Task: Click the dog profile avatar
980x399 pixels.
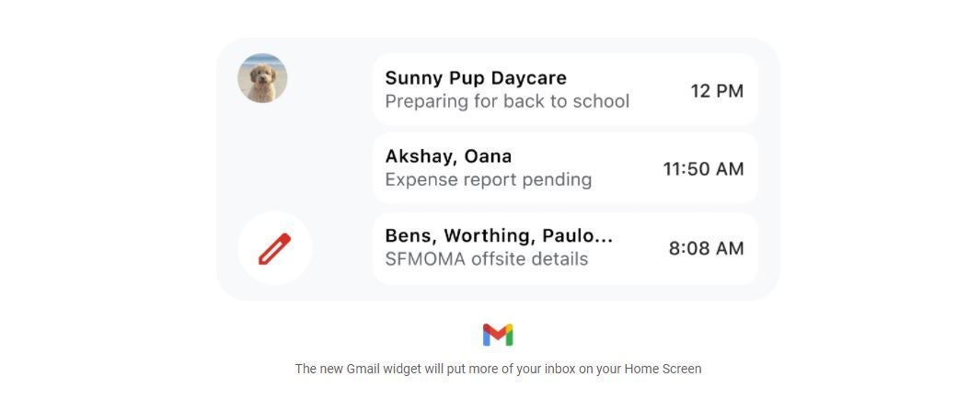Action: tap(262, 78)
